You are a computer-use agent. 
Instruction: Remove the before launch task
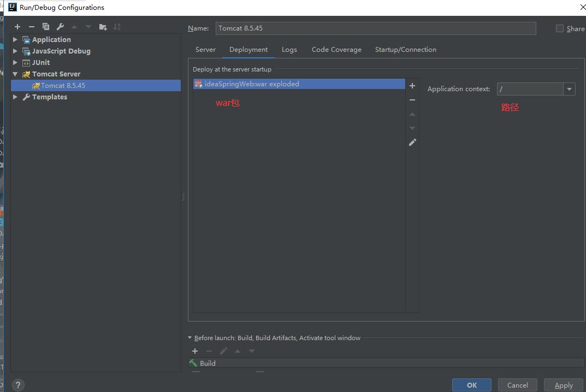pos(209,351)
